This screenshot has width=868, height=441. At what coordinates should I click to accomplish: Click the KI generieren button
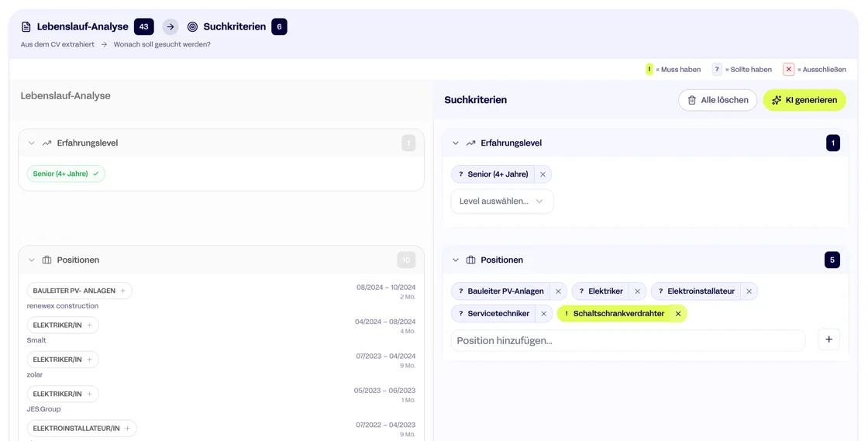click(804, 100)
